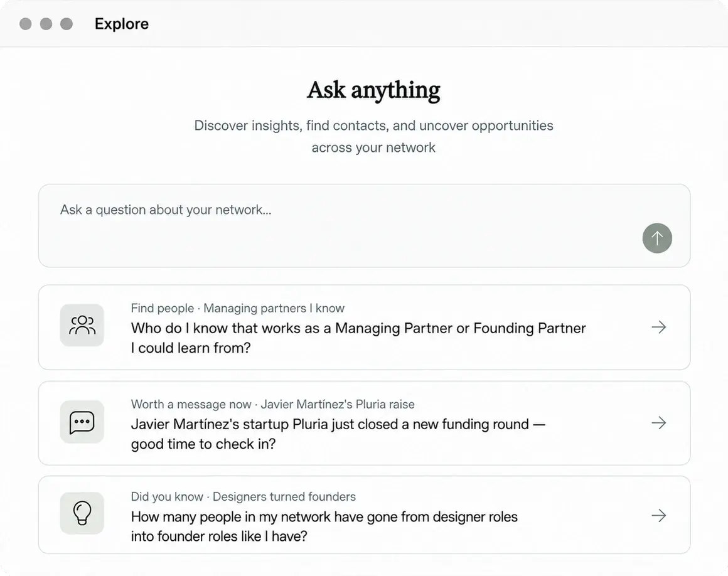Click the second gray window control dot
This screenshot has height=576, width=728.
[x=46, y=24]
